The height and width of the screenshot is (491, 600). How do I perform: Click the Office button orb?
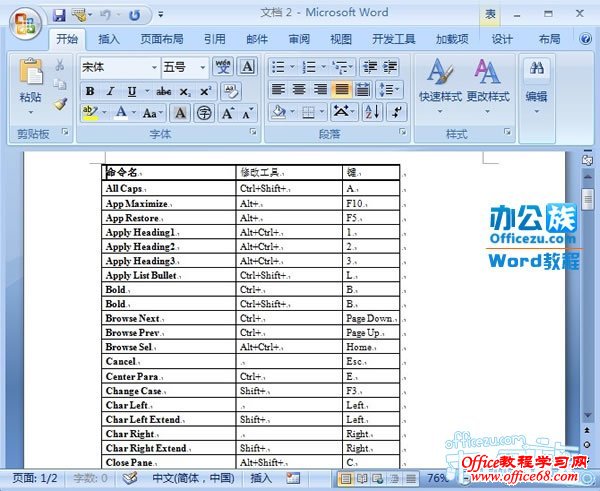click(x=25, y=23)
